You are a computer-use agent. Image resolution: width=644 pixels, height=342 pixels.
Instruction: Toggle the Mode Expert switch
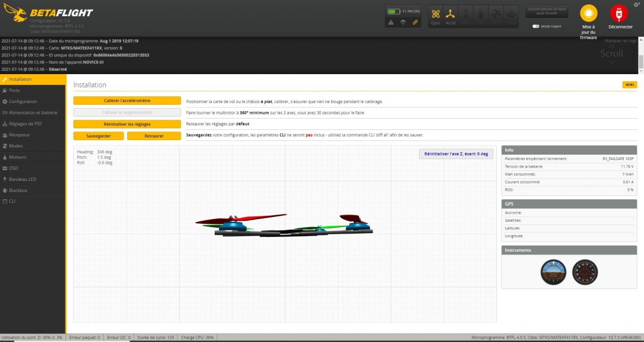536,26
